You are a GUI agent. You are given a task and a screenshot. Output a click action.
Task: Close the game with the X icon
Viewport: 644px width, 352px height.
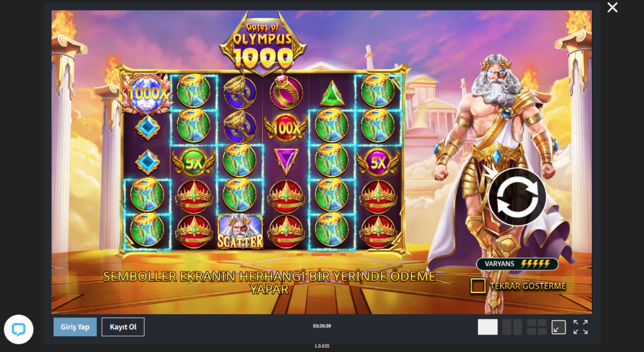coord(613,8)
